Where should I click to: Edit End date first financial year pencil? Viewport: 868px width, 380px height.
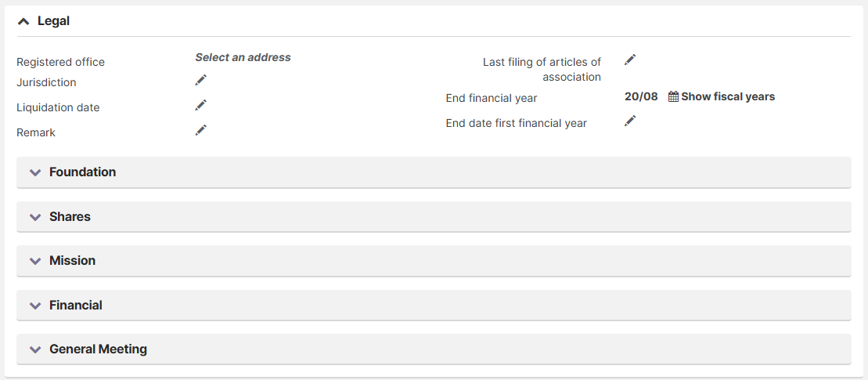click(x=630, y=121)
